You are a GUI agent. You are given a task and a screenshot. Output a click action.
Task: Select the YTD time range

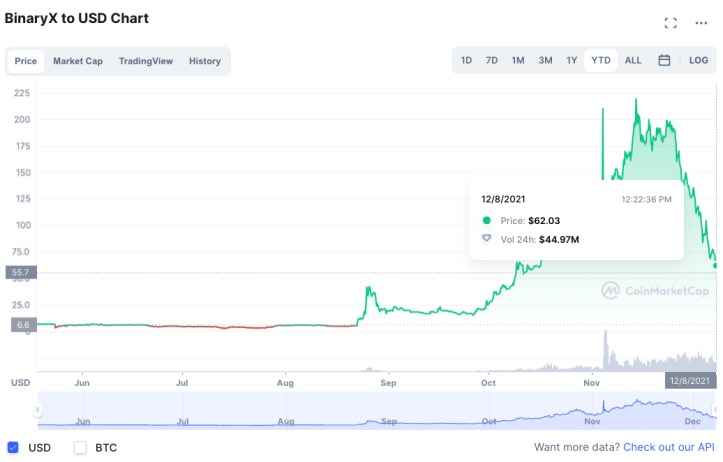pos(601,60)
